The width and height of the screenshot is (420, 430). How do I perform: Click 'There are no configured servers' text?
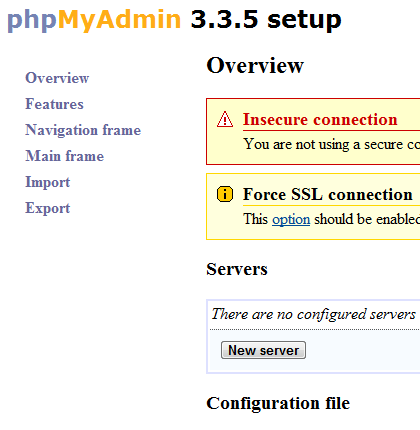click(x=314, y=314)
